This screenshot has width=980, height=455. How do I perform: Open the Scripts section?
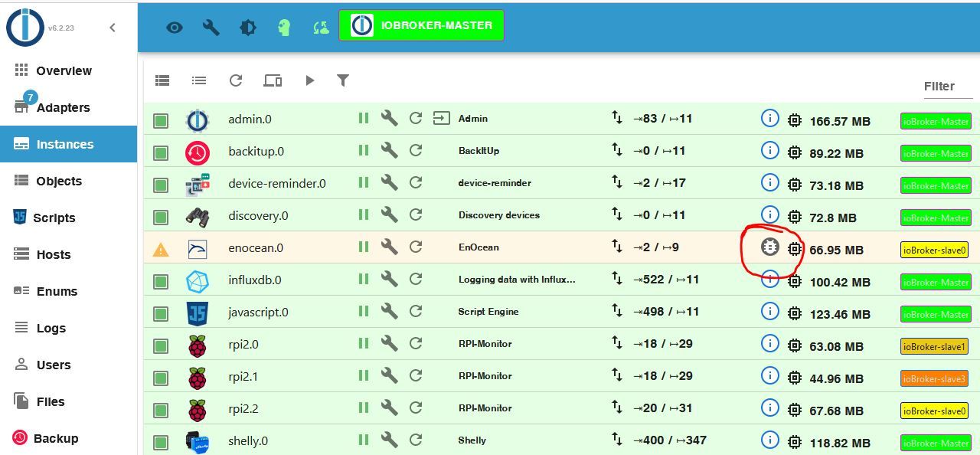(x=68, y=218)
